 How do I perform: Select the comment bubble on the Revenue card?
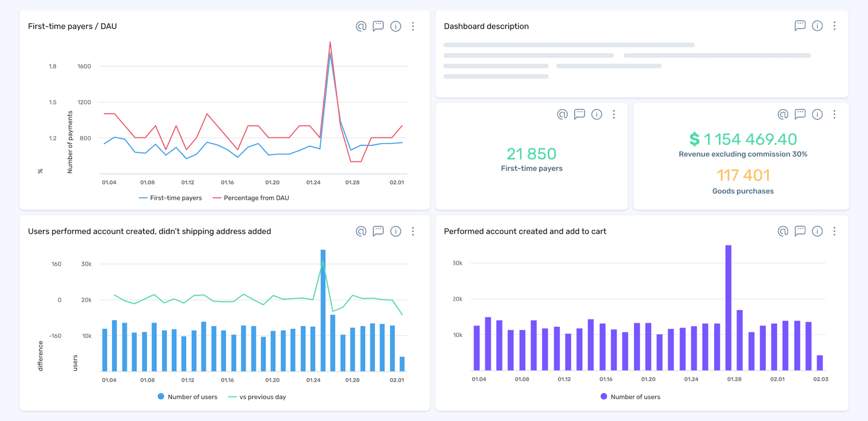800,114
